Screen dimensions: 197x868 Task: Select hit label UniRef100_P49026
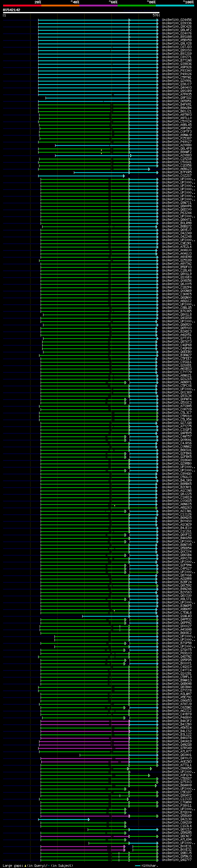(x=177, y=74)
